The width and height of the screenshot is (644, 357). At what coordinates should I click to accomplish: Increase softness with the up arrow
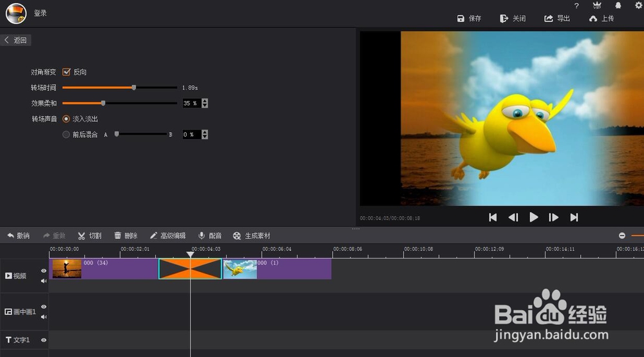click(205, 101)
